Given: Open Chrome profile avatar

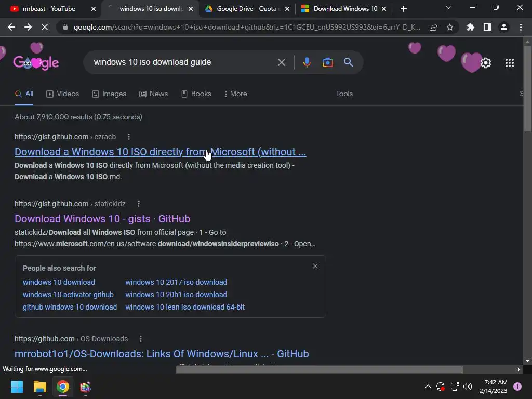Looking at the screenshot, I should (504, 27).
